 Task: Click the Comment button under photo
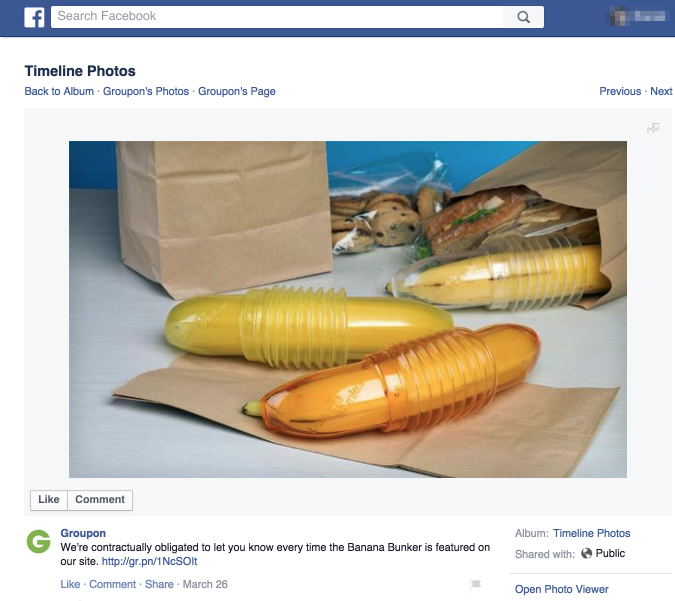pos(100,500)
